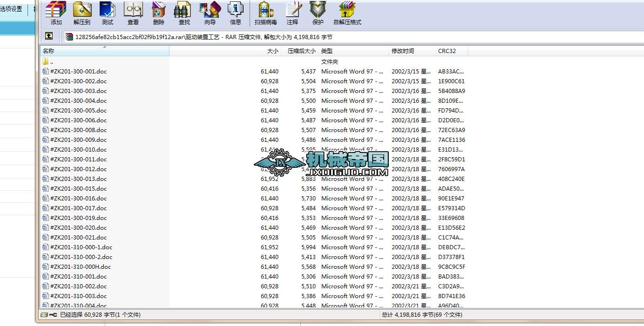Click CRC32 value 5B4088A9
This screenshot has width=644, height=326.
pos(452,91)
